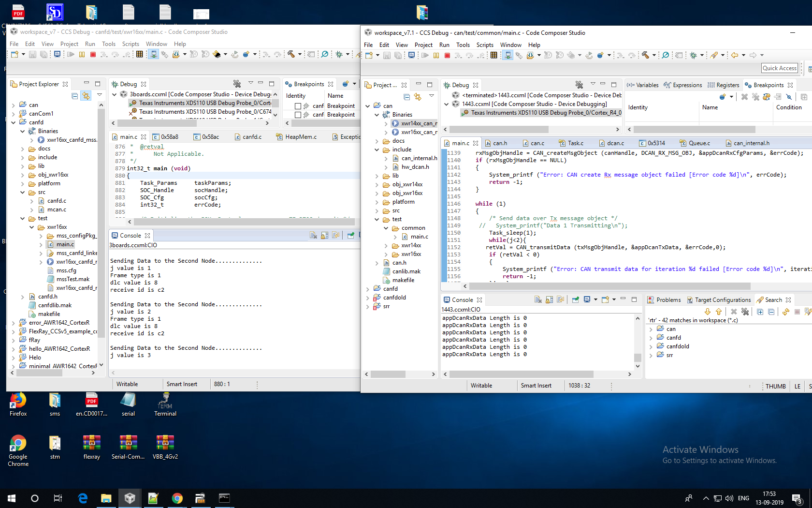Collapse the test folder in right project tree

click(x=377, y=219)
